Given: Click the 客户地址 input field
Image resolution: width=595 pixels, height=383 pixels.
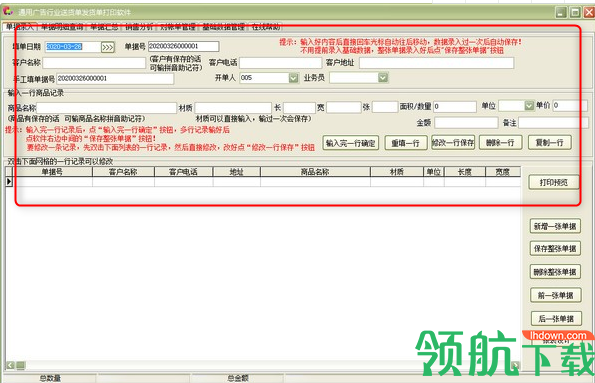Looking at the screenshot, I should click(x=436, y=63).
